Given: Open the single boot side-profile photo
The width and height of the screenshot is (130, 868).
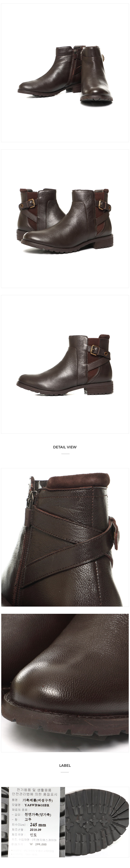Looking at the screenshot, I should (x=65, y=365).
